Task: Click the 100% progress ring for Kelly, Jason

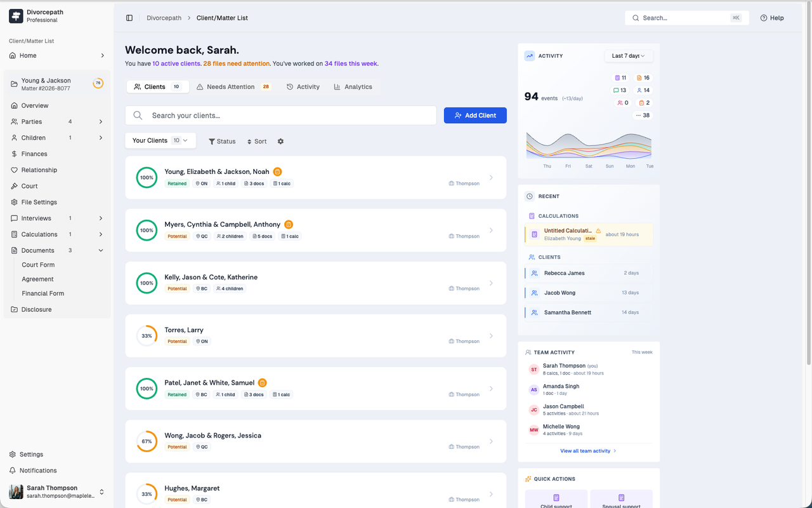Action: [147, 283]
